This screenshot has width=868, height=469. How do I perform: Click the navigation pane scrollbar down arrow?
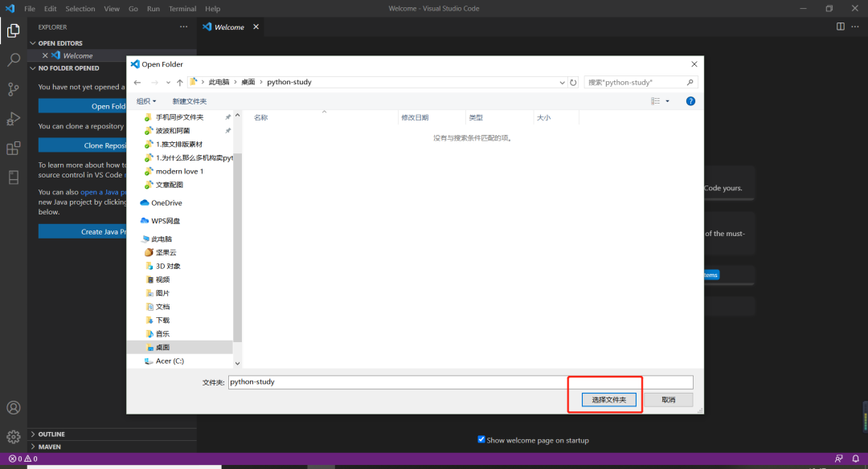(237, 363)
